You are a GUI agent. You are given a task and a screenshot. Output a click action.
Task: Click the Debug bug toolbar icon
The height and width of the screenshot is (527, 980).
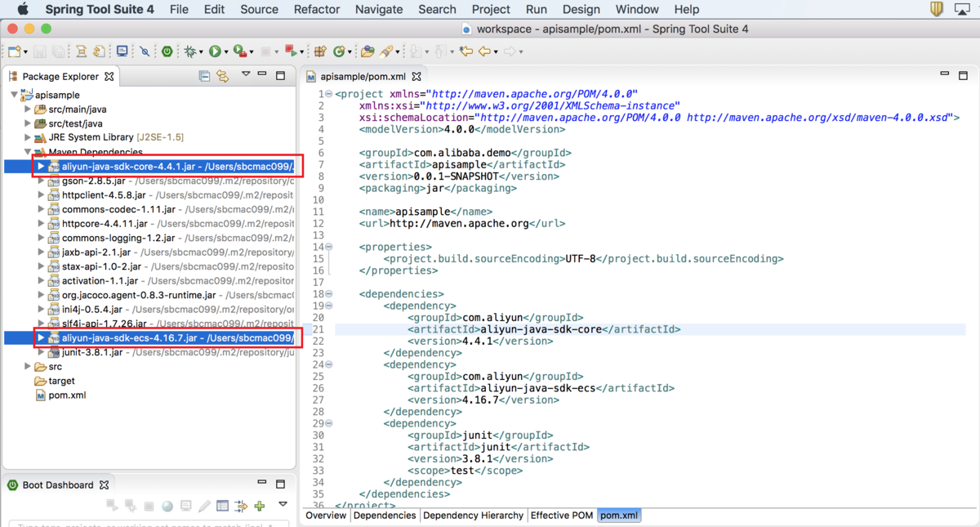click(189, 51)
